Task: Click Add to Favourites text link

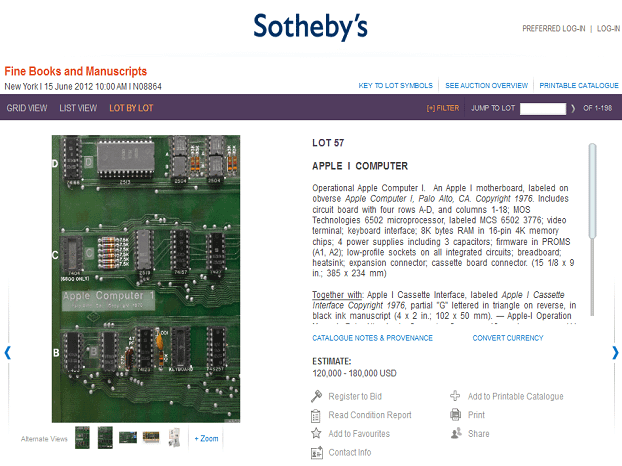Action: coord(359,433)
